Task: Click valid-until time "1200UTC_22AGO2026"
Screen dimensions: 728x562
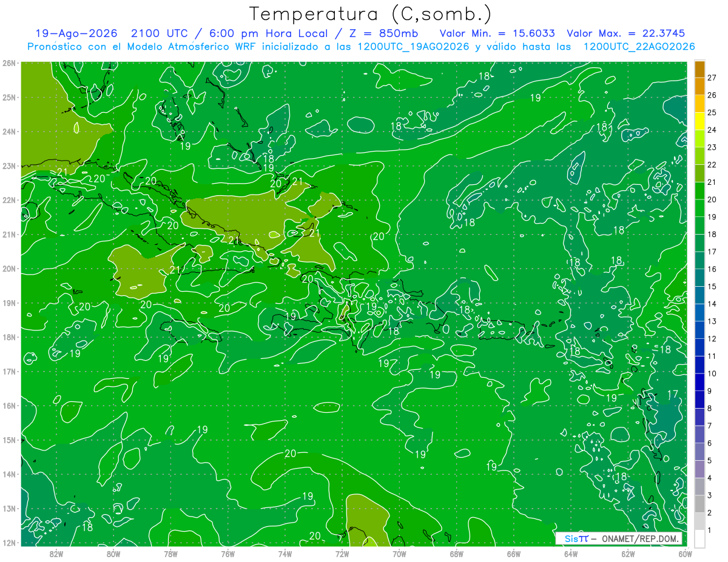Action: (639, 47)
